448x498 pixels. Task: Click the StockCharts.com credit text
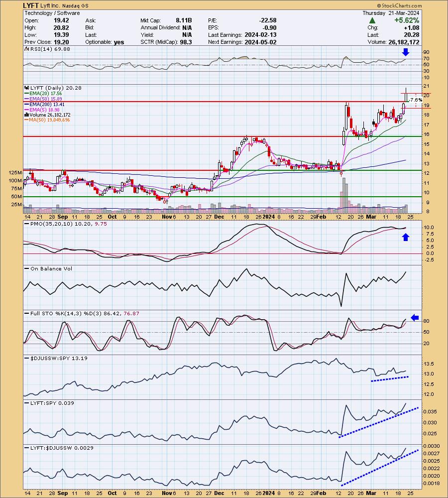399,5
